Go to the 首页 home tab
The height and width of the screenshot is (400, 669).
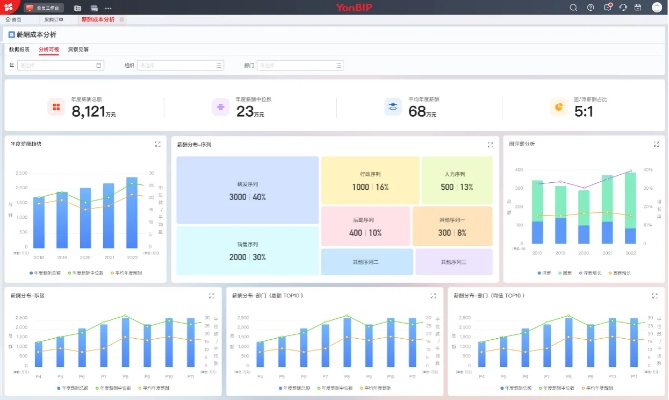pos(14,19)
